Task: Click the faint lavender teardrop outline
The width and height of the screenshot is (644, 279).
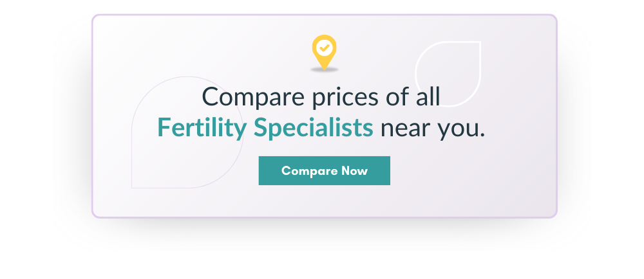Action: [x=187, y=132]
